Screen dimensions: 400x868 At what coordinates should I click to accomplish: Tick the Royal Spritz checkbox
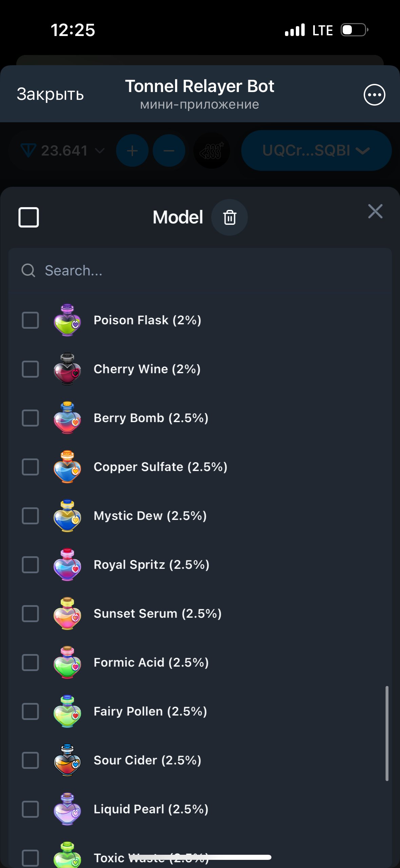pos(30,565)
